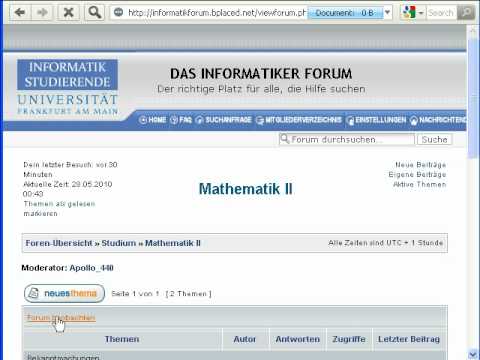Viewport: 480px width, 360px height.
Task: Click the browser search go magnifier button
Action: click(466, 13)
